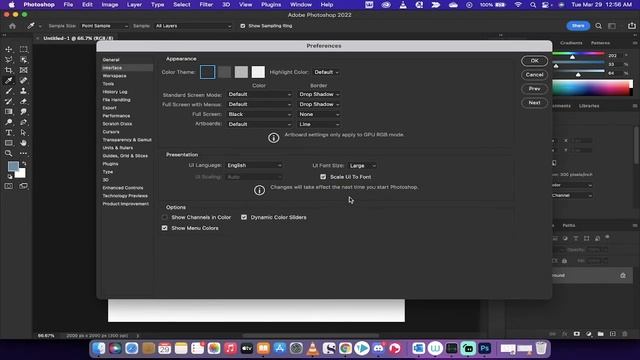Select Interface category in Preferences
Image resolution: width=640 pixels, height=360 pixels.
coord(127,68)
